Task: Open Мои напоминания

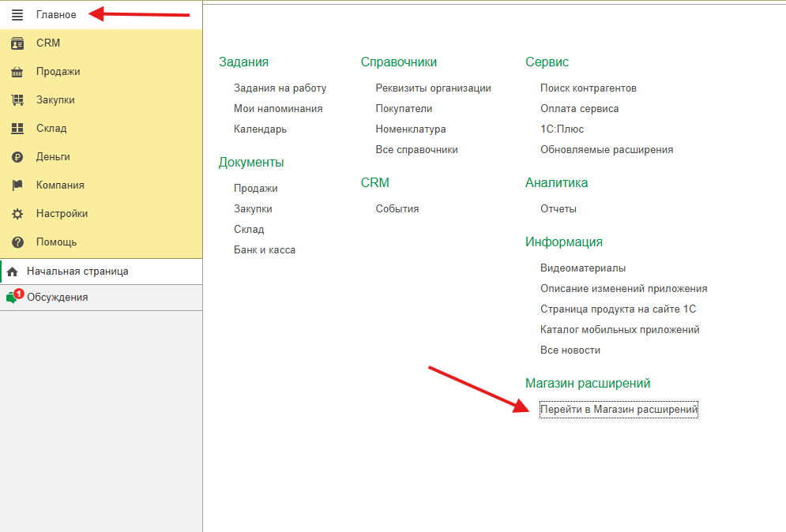Action: (278, 109)
